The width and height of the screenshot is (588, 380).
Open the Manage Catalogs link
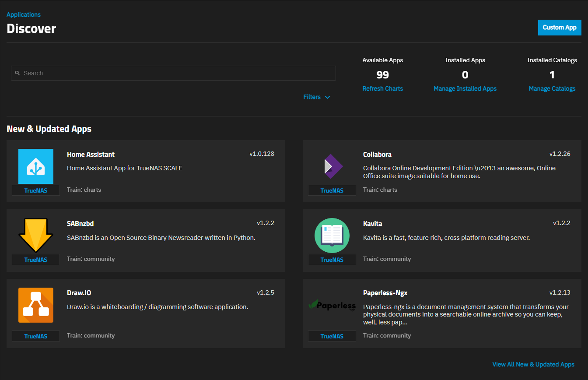(x=552, y=88)
